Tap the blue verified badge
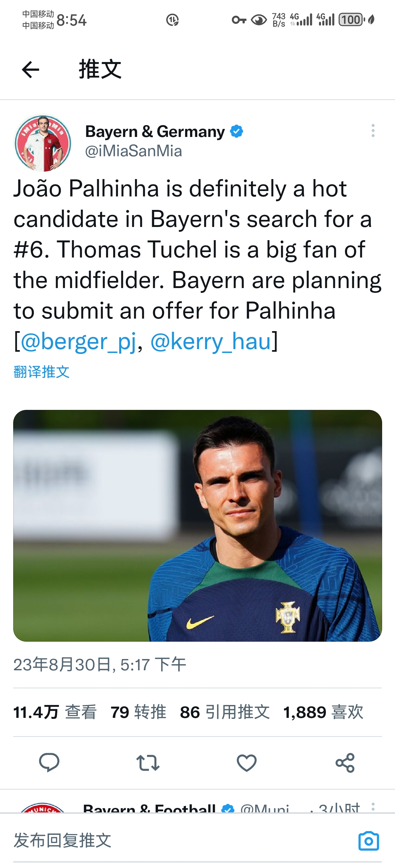 237,131
